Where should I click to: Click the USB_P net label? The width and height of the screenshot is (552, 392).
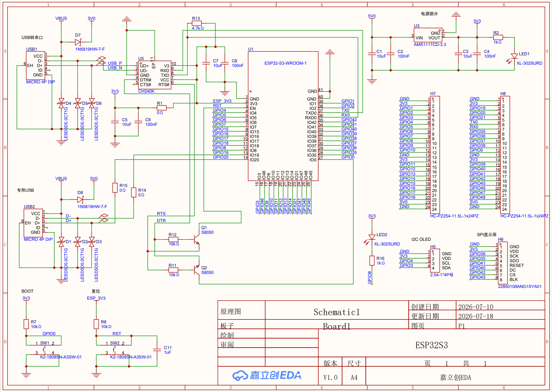115,63
